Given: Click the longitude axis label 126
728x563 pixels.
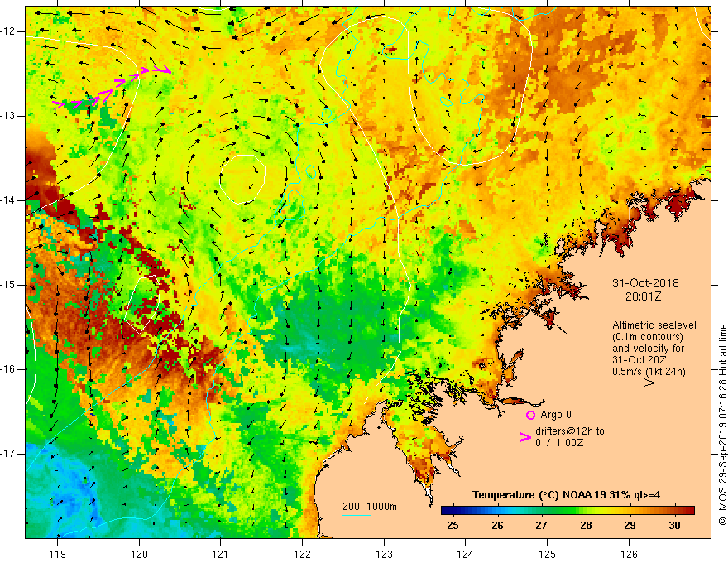Looking at the screenshot, I should [629, 554].
